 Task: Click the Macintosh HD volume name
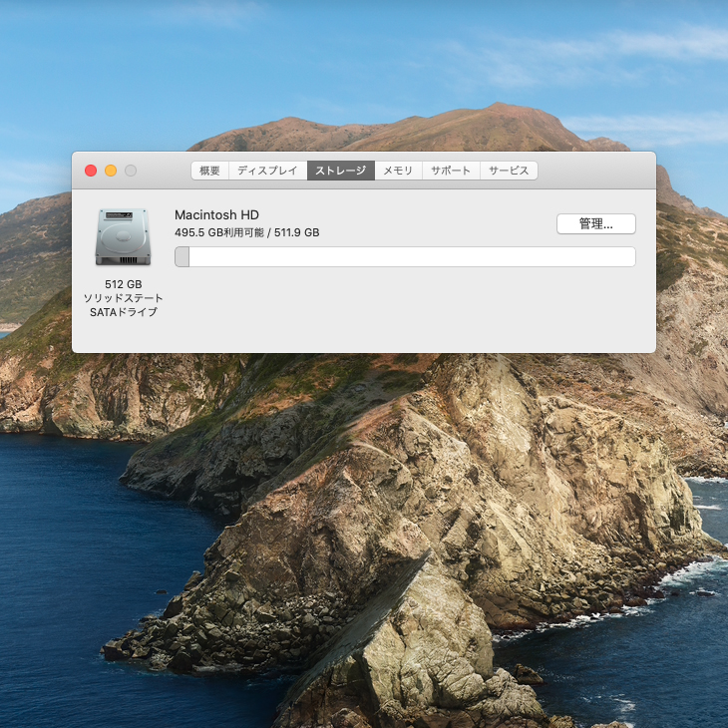(x=216, y=215)
